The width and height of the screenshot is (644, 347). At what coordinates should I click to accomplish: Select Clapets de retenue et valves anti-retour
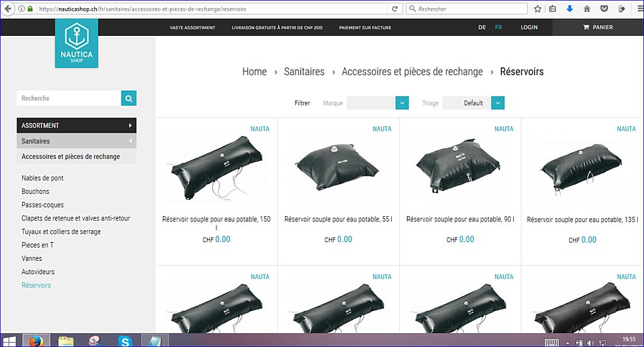pyautogui.click(x=75, y=218)
